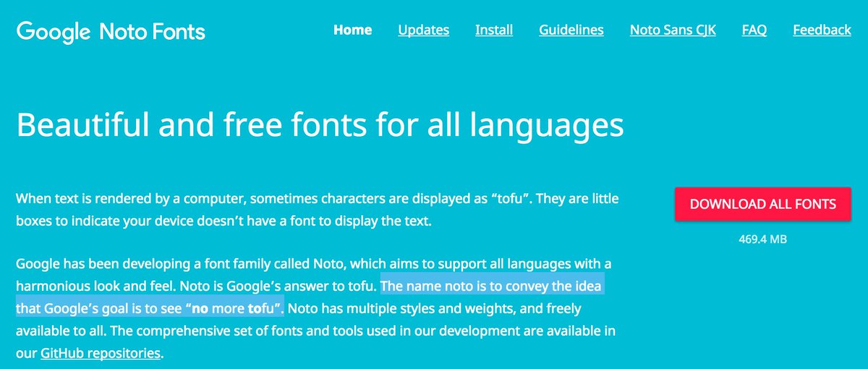The width and height of the screenshot is (868, 369).
Task: Follow the GitHub repositories link
Action: pos(101,354)
